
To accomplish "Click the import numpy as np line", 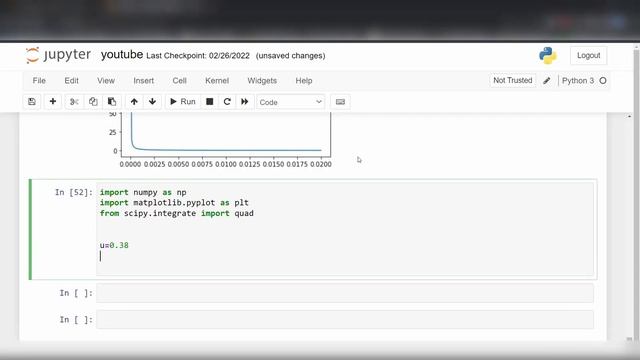I will pyautogui.click(x=143, y=192).
